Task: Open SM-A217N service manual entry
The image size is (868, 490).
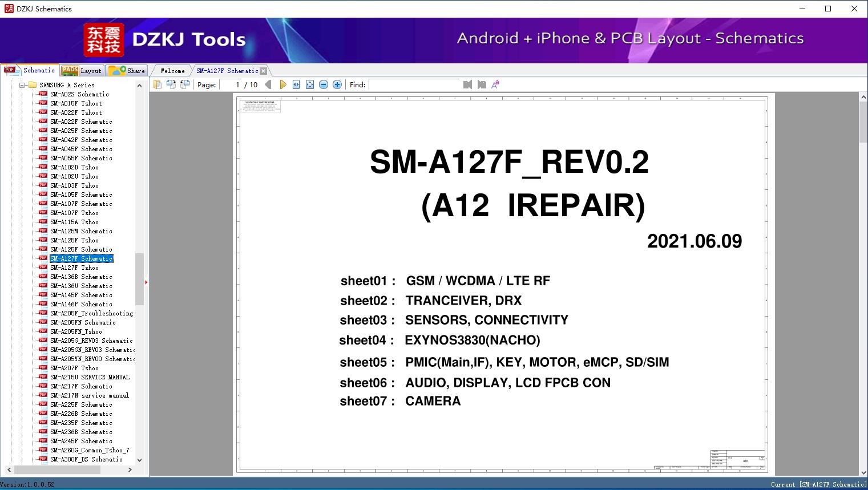Action: tap(90, 395)
